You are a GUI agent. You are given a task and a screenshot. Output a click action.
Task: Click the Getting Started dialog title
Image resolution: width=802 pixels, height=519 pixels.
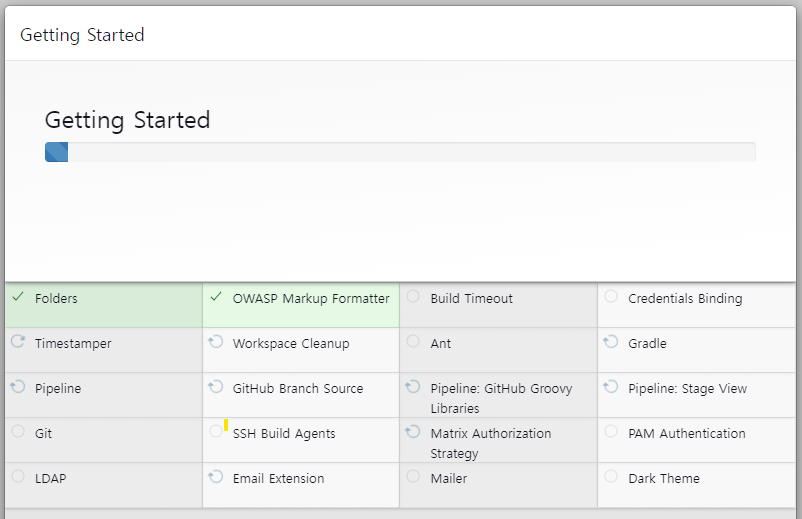pos(82,35)
